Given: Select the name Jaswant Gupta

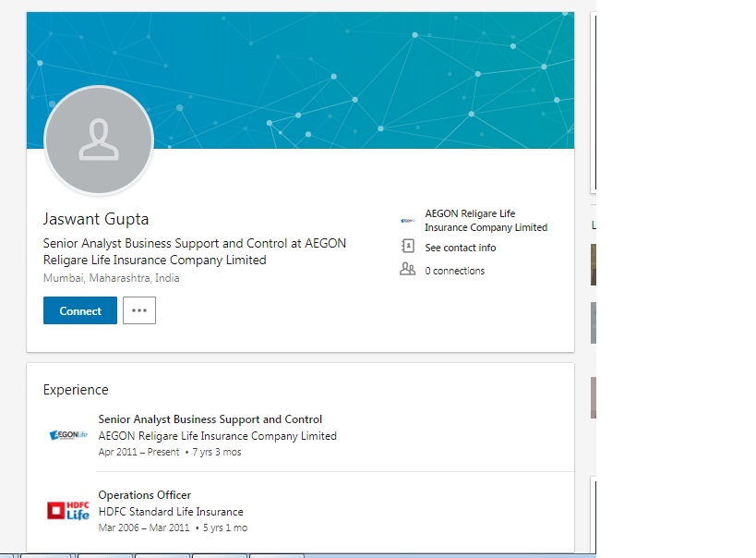Looking at the screenshot, I should point(95,219).
